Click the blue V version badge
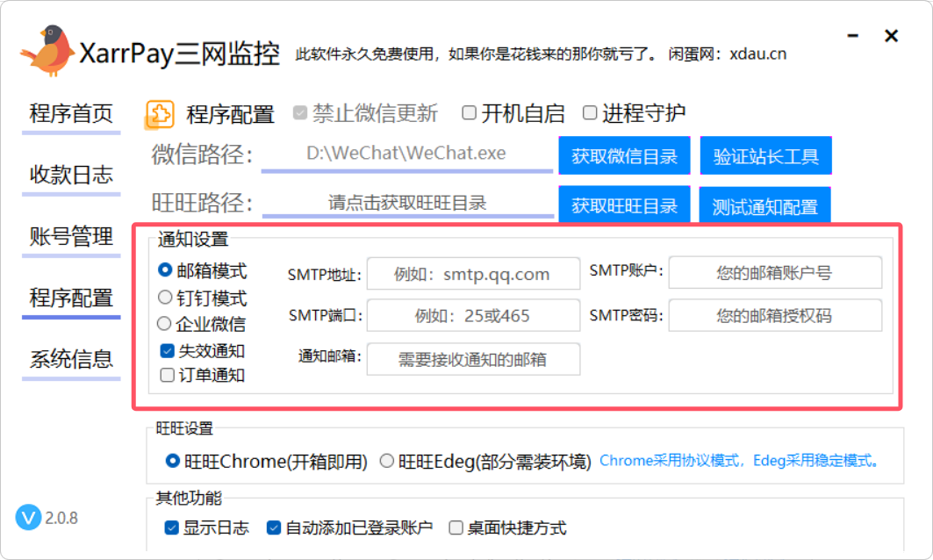The height and width of the screenshot is (560, 933). click(28, 517)
